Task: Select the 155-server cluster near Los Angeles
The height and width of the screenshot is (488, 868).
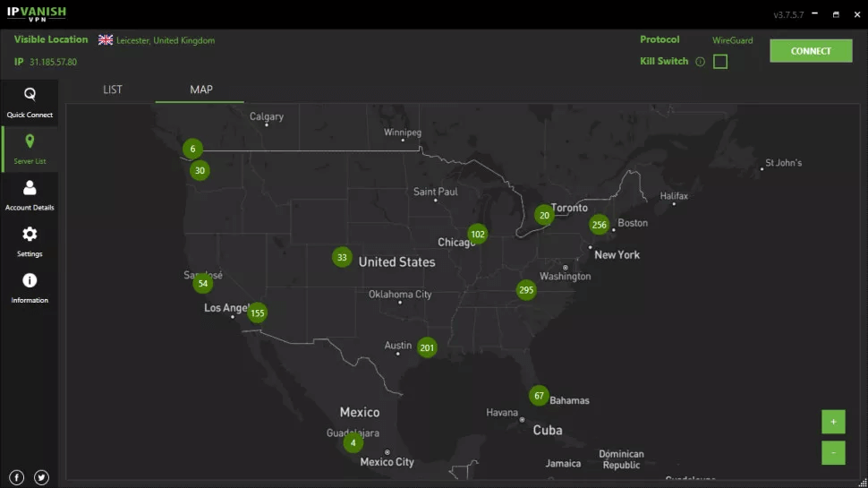Action: pos(258,313)
